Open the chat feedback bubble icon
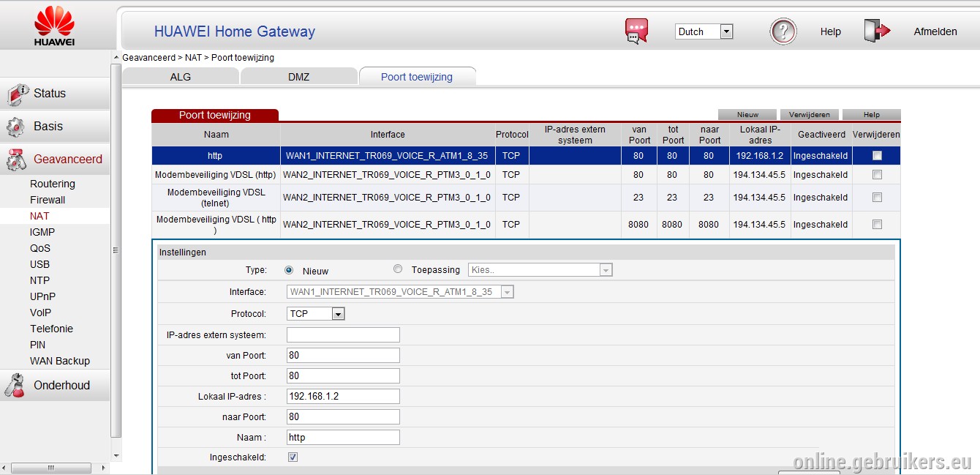980x475 pixels. pyautogui.click(x=636, y=31)
